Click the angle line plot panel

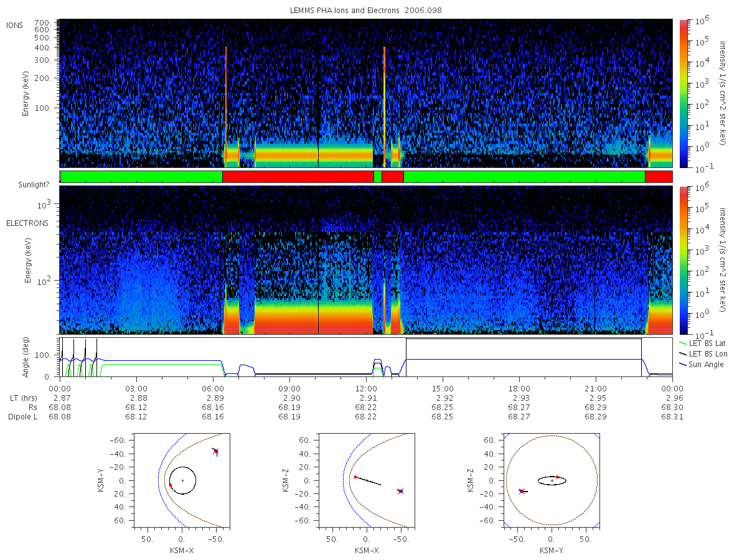point(366,357)
